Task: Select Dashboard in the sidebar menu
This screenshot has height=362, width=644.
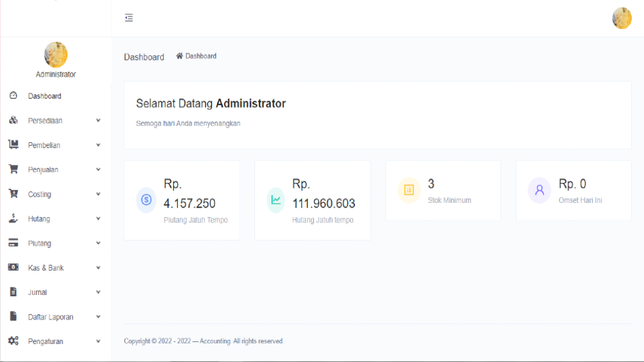Action: [44, 96]
